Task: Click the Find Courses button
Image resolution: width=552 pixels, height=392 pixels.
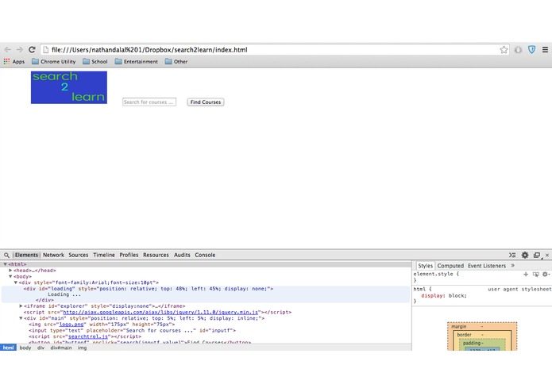Action: [x=206, y=102]
